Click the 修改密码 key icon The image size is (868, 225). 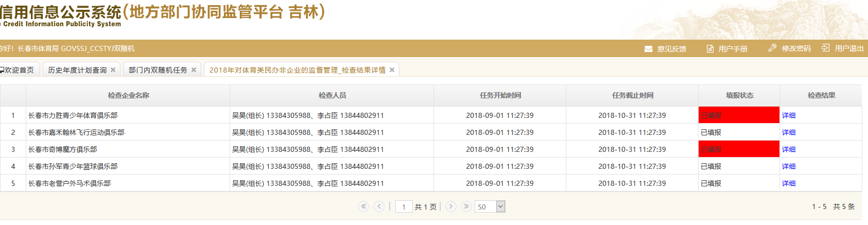pos(772,48)
